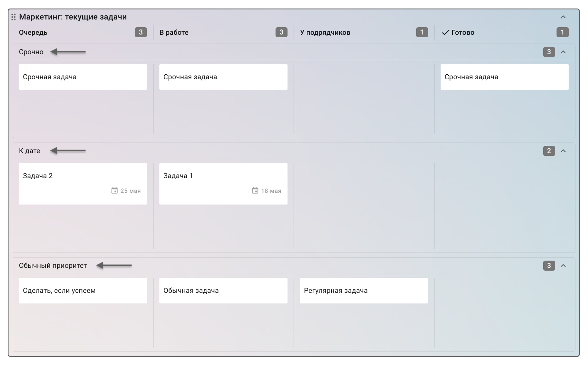
Task: Open the Обычная задача card
Action: click(223, 290)
